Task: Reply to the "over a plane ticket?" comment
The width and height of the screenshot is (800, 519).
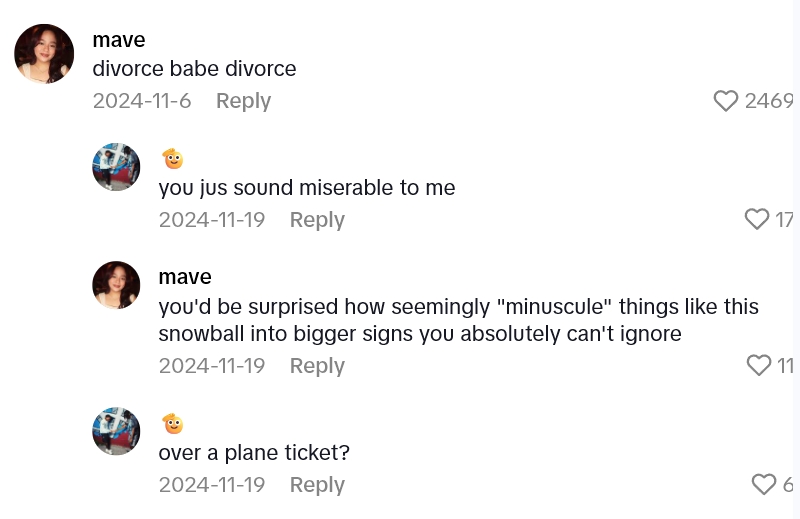Action: pyautogui.click(x=317, y=485)
